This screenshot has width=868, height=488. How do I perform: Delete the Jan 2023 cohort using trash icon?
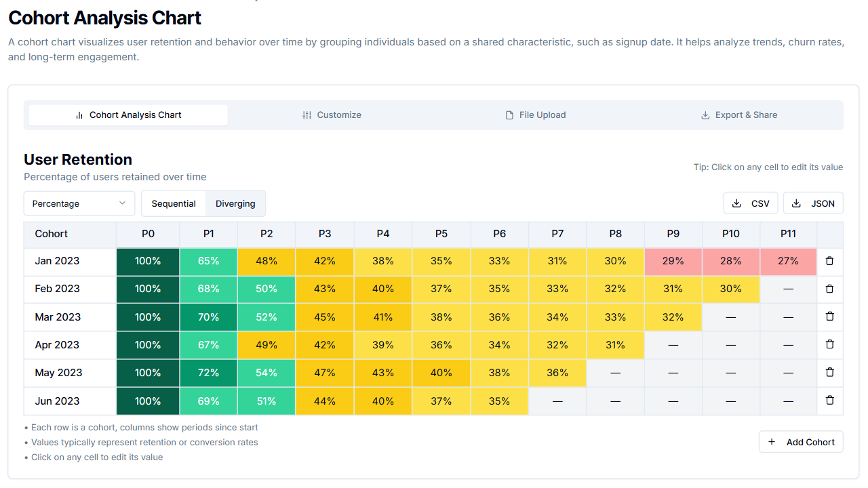click(829, 260)
